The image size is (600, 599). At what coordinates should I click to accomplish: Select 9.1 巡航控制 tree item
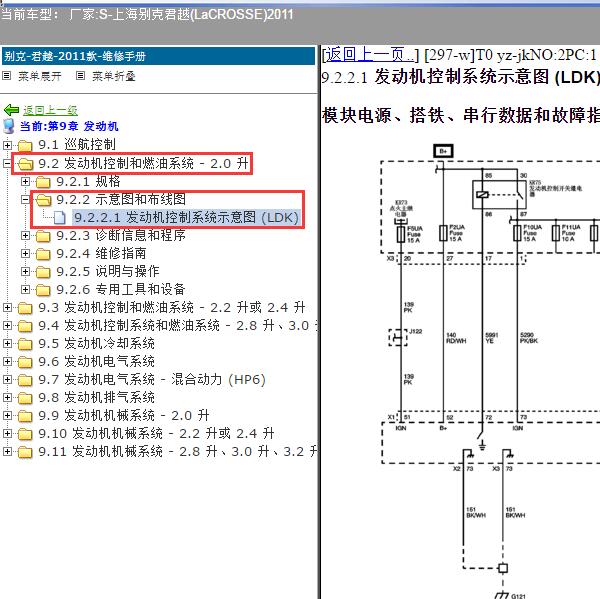tap(77, 145)
